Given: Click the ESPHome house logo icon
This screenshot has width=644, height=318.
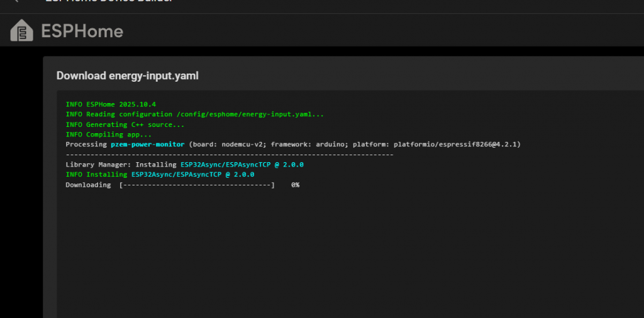Looking at the screenshot, I should coord(22,31).
